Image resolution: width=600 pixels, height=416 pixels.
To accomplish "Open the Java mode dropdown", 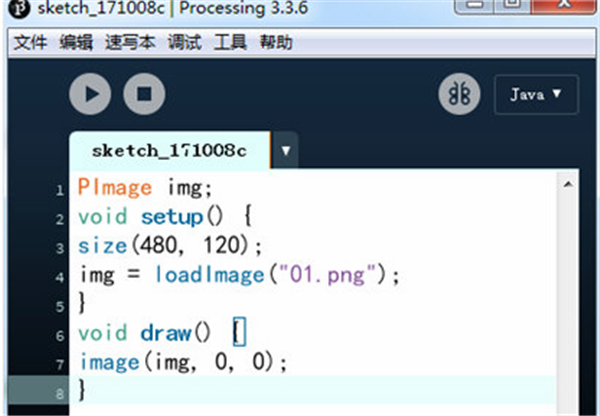I will 536,95.
